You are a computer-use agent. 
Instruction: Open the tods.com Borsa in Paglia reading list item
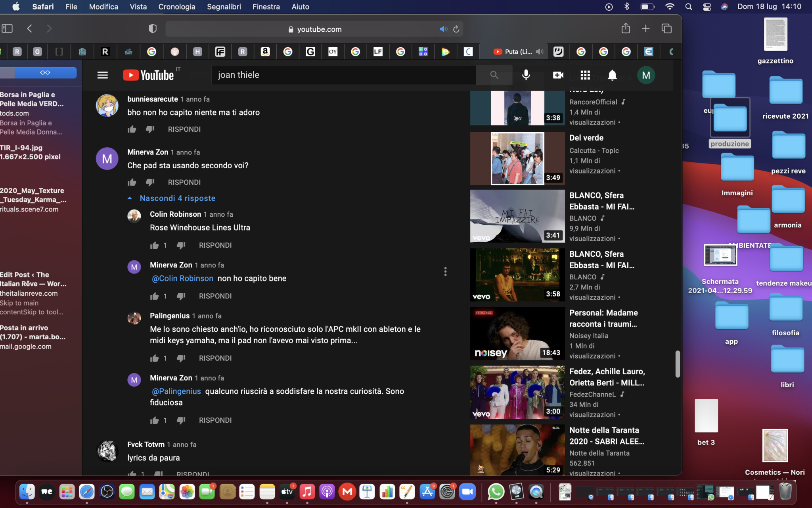point(33,113)
